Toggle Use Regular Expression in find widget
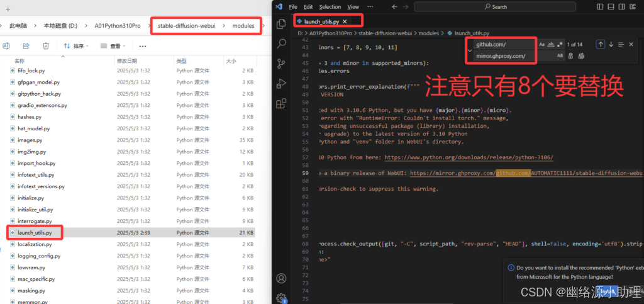Viewport: 644px width, 304px height. (x=559, y=44)
